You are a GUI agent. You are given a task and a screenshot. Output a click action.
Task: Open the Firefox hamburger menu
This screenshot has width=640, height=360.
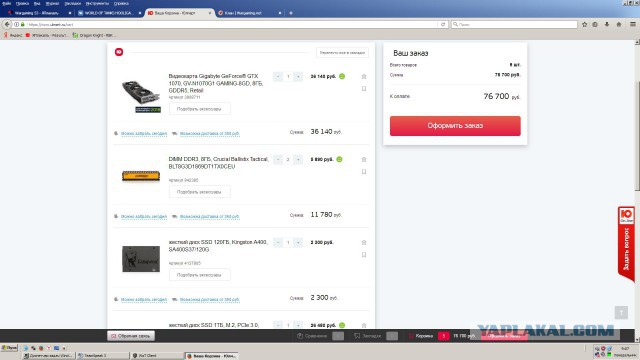pyautogui.click(x=633, y=24)
